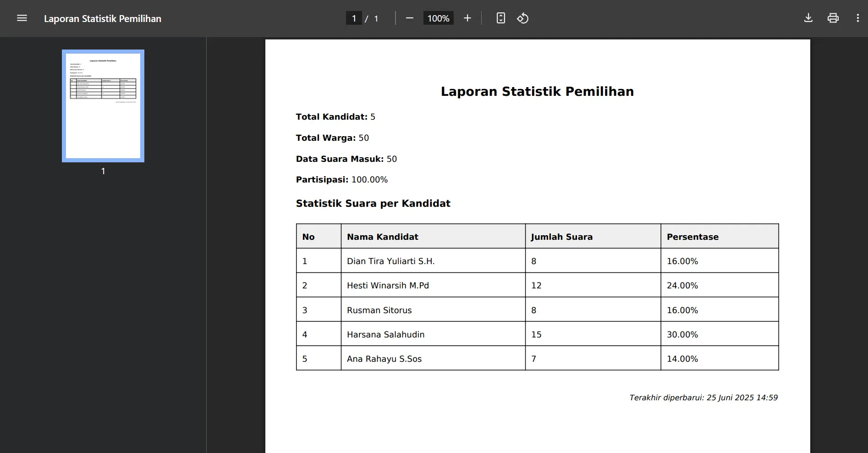Open the document download icon
This screenshot has height=453, width=868.
(x=808, y=18)
